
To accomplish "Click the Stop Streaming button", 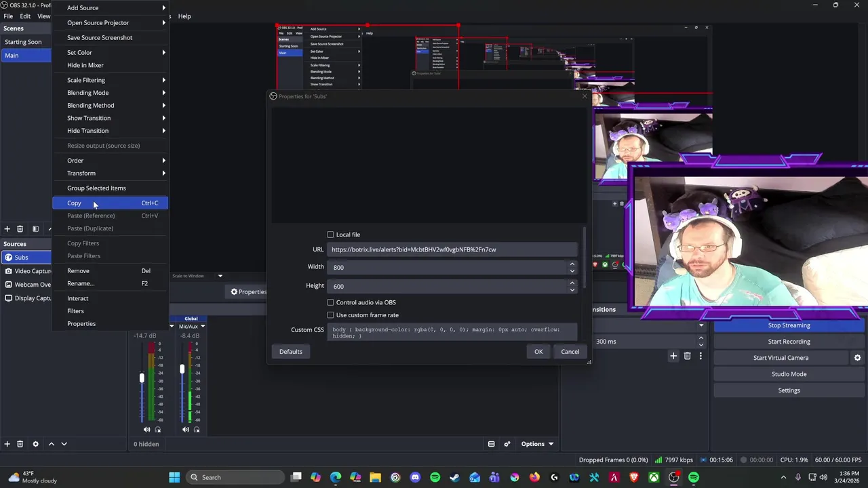I will click(x=789, y=325).
